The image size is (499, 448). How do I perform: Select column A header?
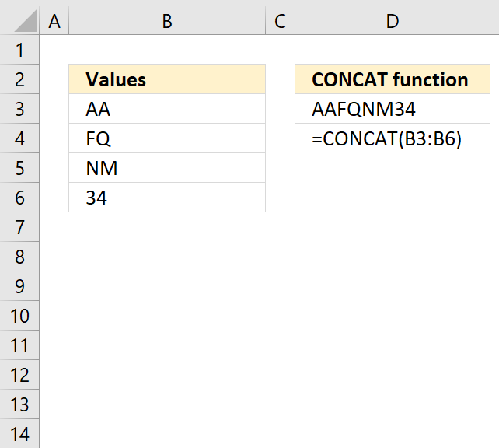coord(54,21)
